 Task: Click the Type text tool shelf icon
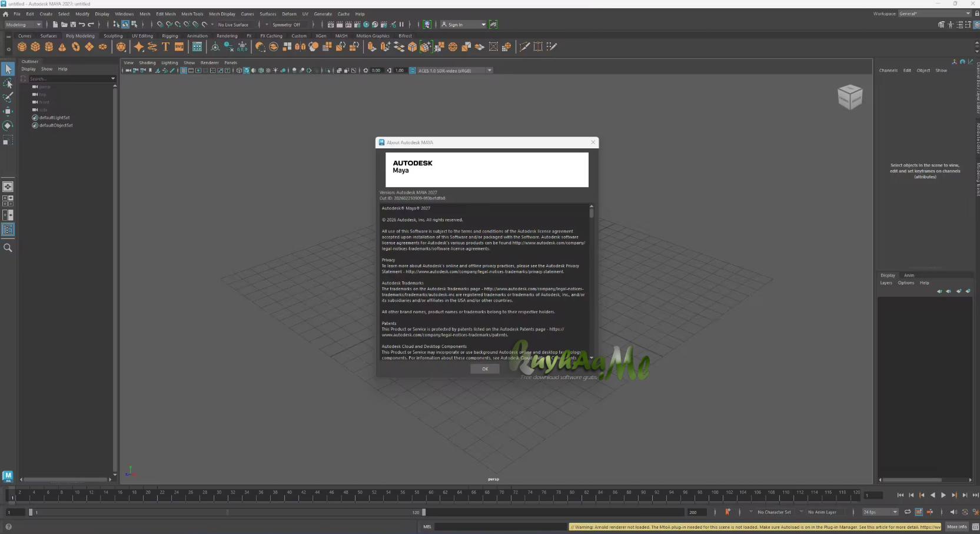click(x=165, y=47)
